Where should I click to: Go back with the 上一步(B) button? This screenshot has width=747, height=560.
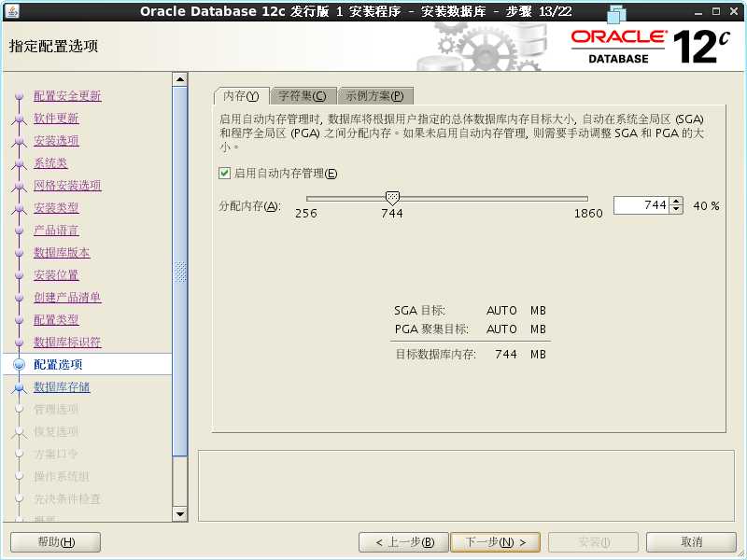click(403, 542)
